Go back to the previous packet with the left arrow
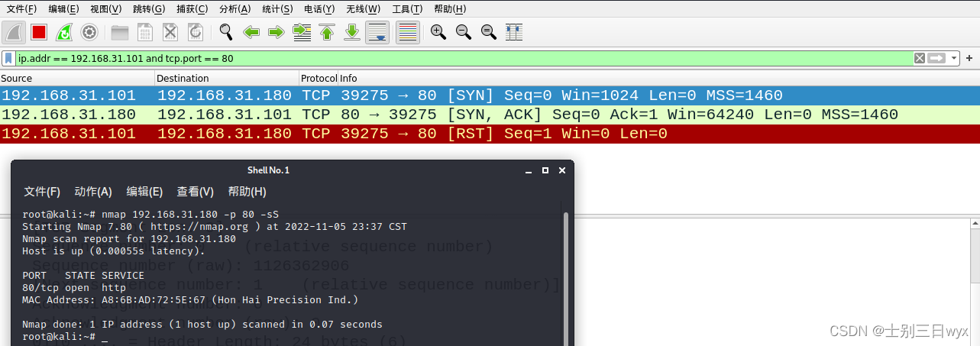This screenshot has height=346, width=980. pyautogui.click(x=251, y=32)
